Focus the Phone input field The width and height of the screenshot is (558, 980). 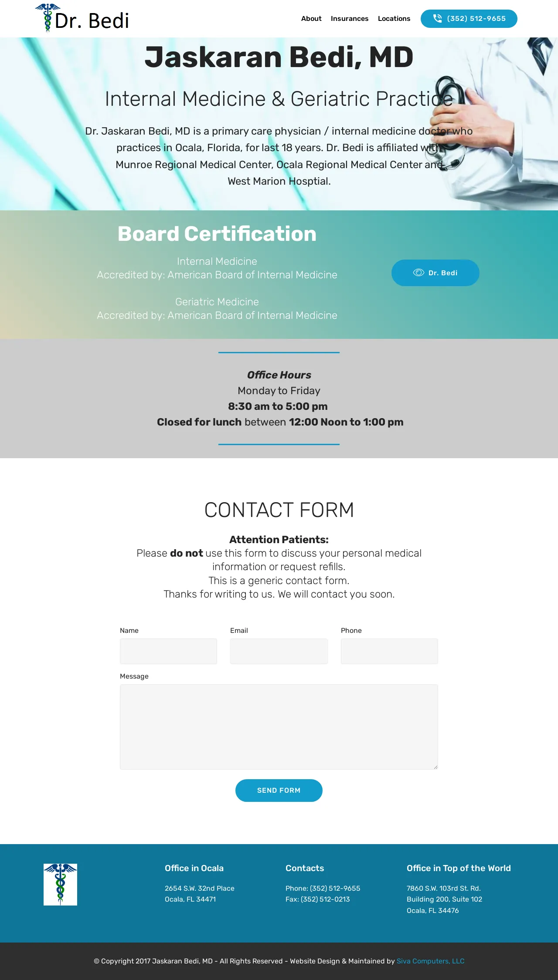click(x=389, y=651)
